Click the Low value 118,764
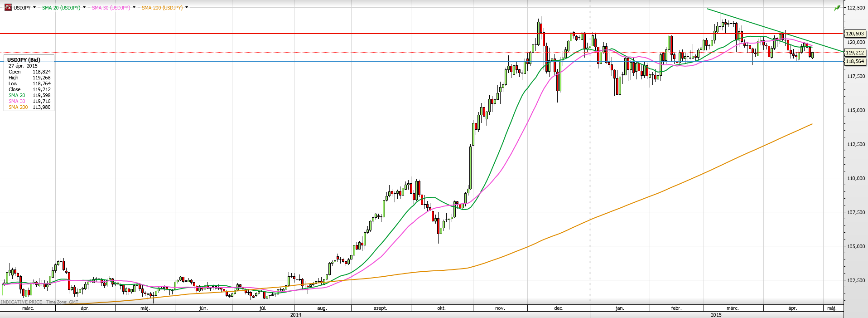This screenshot has width=868, height=318. [x=42, y=83]
